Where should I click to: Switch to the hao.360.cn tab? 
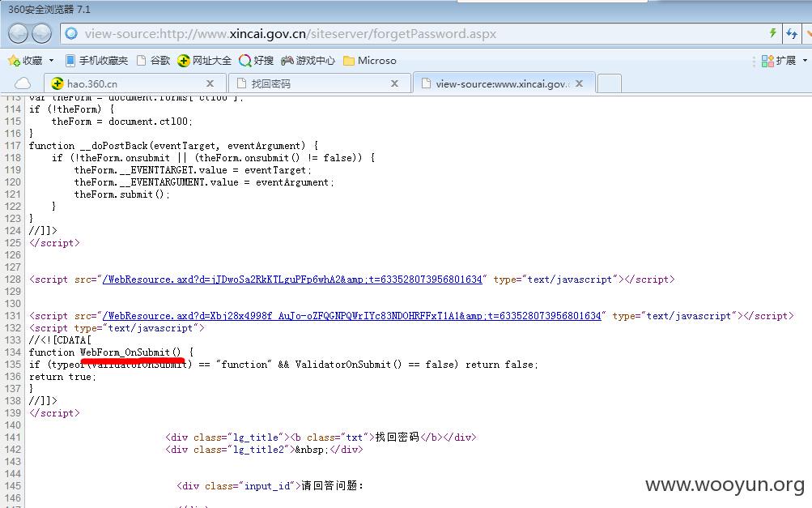coord(134,83)
